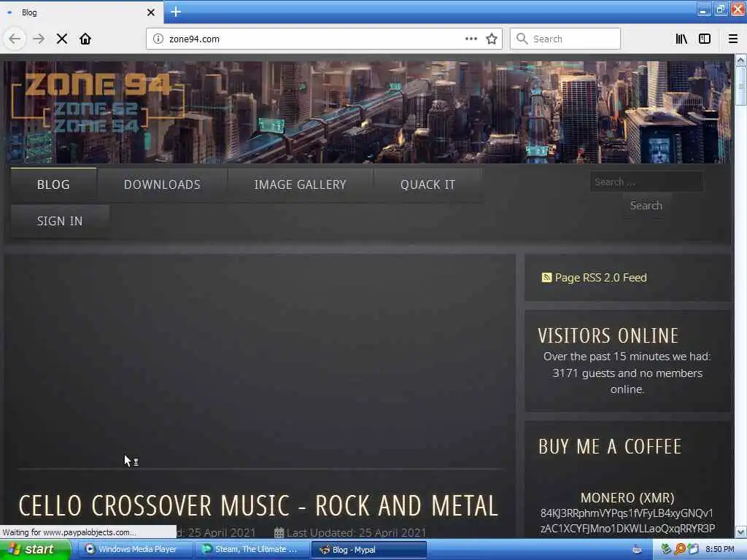Click the page scrollbar down arrow

tap(741, 532)
